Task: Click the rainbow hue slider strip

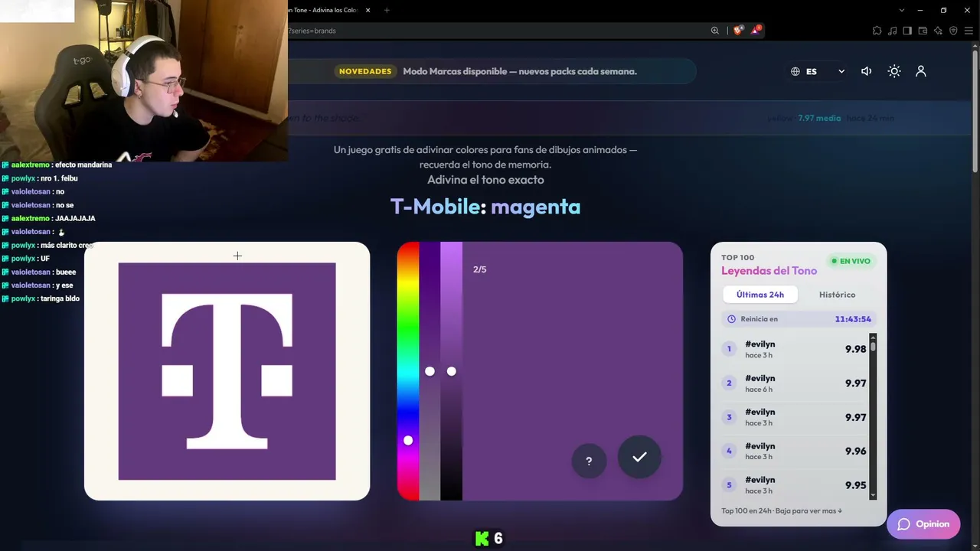Action: click(x=408, y=371)
